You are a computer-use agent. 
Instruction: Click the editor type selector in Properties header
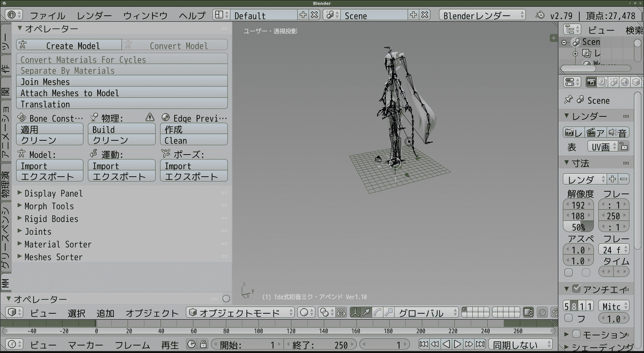[x=570, y=82]
